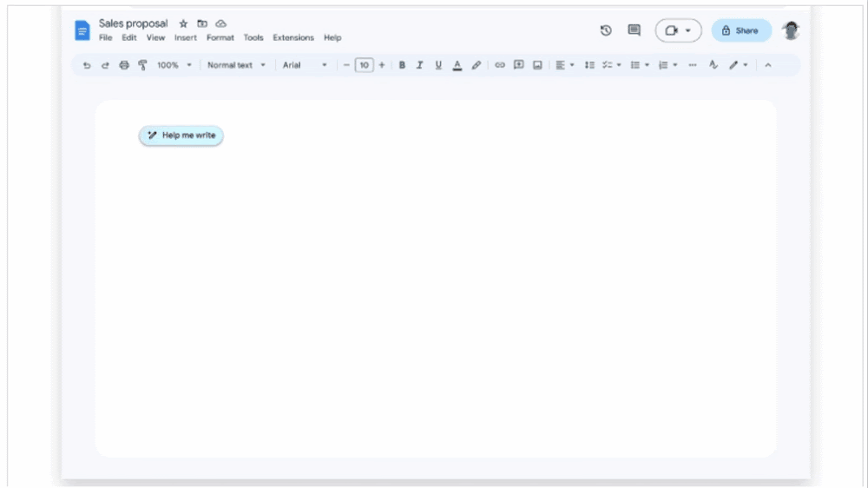The height and width of the screenshot is (488, 868).
Task: Insert a link
Action: point(500,65)
